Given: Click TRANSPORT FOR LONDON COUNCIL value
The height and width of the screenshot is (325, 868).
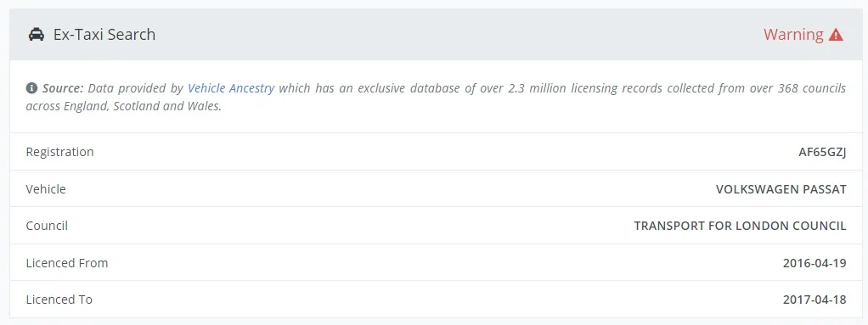Looking at the screenshot, I should (740, 226).
